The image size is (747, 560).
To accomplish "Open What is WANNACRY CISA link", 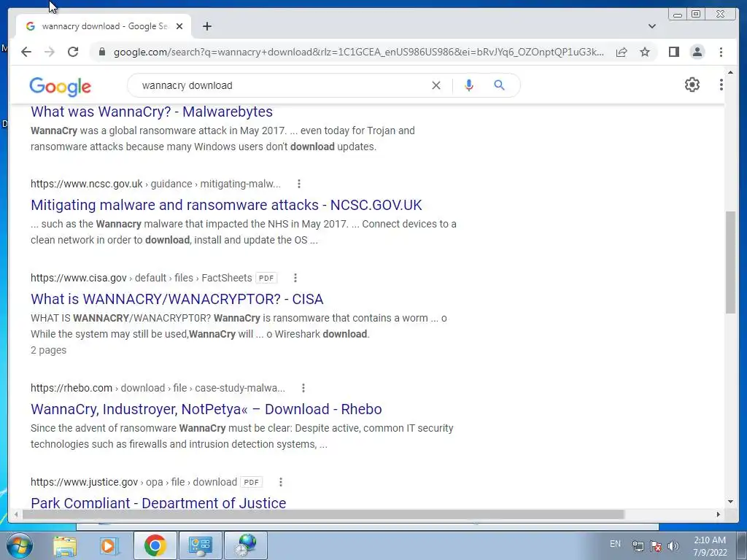I will tap(177, 299).
